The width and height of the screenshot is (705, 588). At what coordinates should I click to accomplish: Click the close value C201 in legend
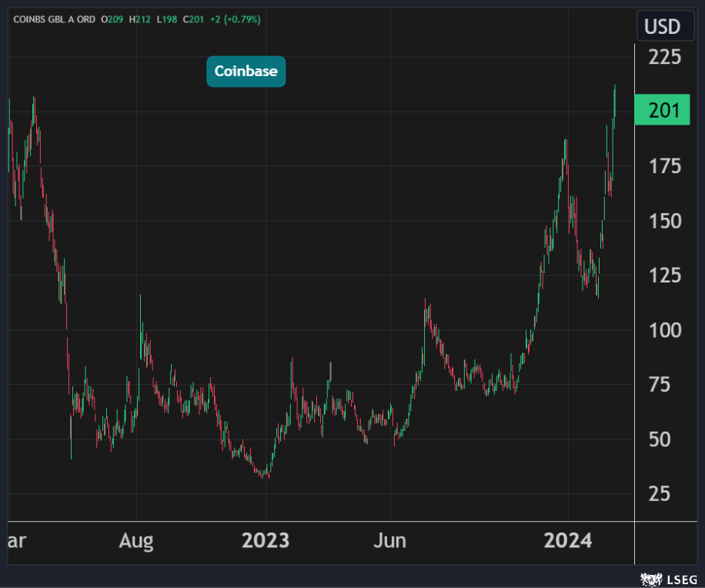click(x=195, y=18)
